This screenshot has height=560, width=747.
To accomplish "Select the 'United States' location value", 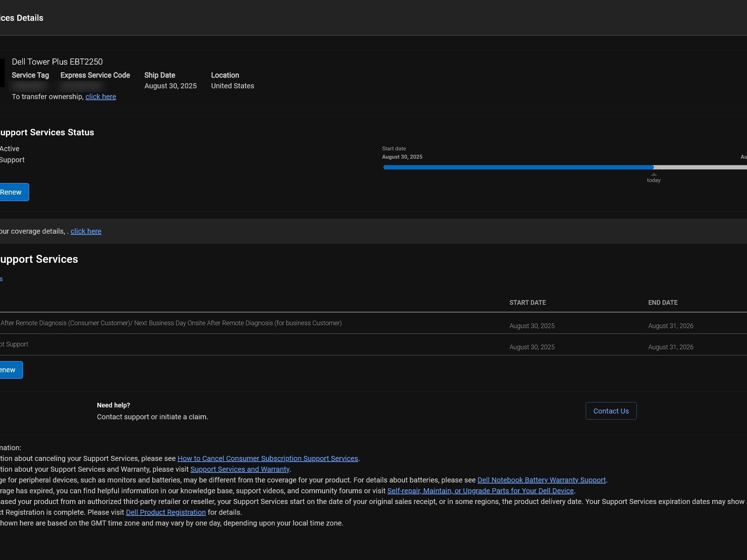I will coord(233,86).
